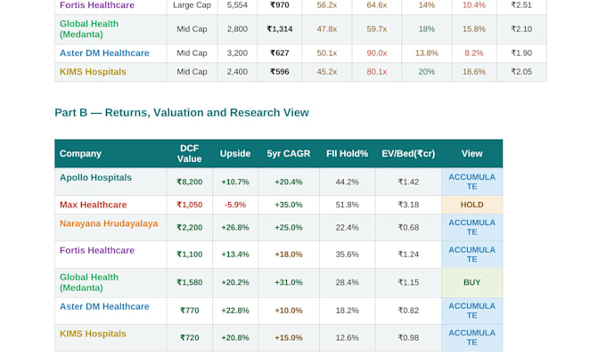Click the +20.4% CAGR cell
The image size is (606, 364).
click(289, 182)
